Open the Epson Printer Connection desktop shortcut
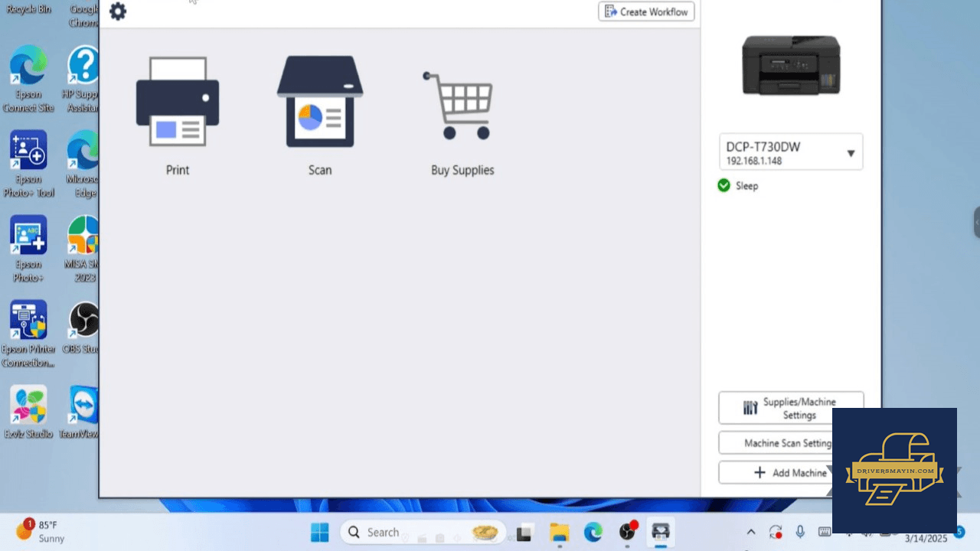Viewport: 980px width, 551px height. pyautogui.click(x=28, y=334)
